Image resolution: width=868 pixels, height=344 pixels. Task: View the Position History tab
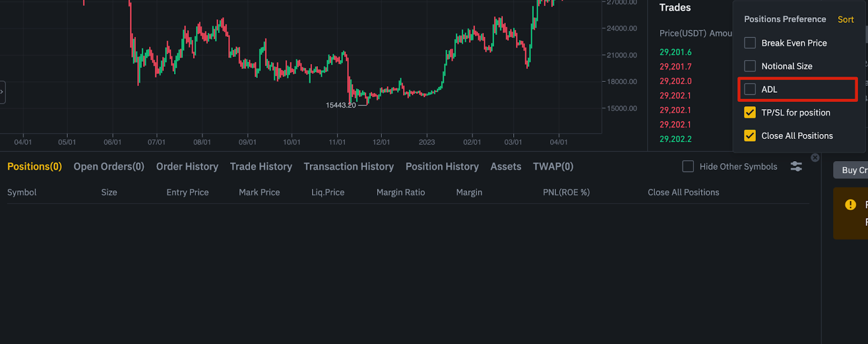(442, 167)
